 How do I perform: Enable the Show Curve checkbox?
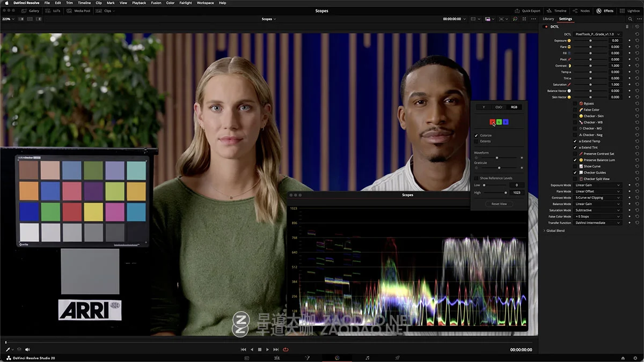pyautogui.click(x=575, y=166)
